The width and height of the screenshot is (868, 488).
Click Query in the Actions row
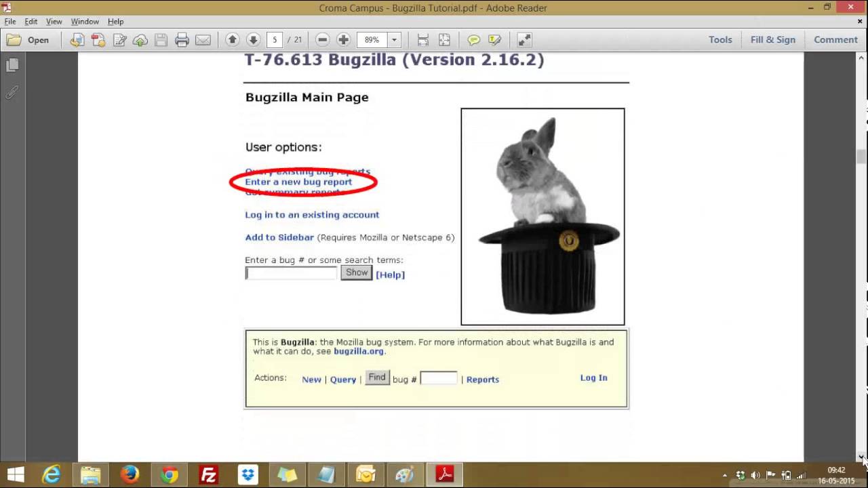click(x=343, y=380)
